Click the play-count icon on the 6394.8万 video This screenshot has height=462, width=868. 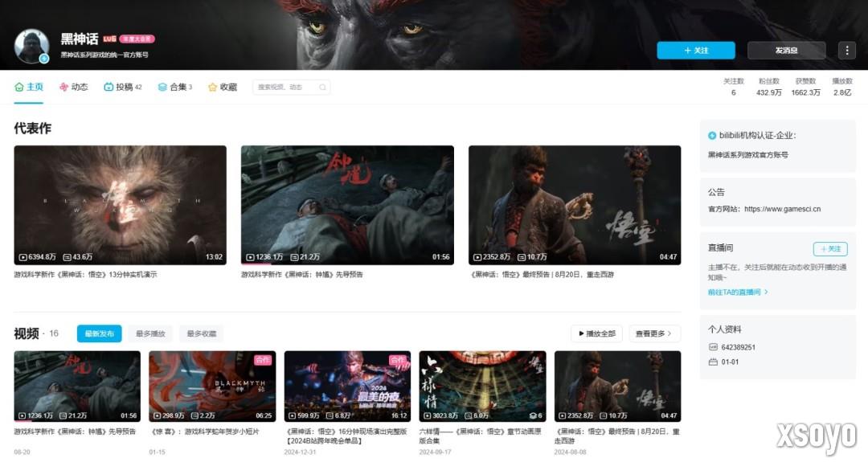click(23, 257)
